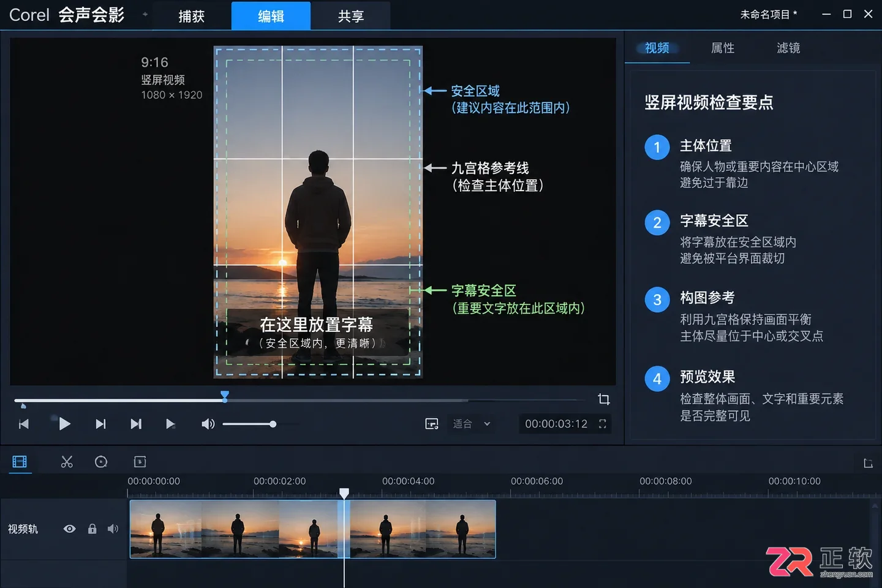Click the 在这里放置字幕 subtitle in preview
This screenshot has width=882, height=588.
tap(316, 325)
